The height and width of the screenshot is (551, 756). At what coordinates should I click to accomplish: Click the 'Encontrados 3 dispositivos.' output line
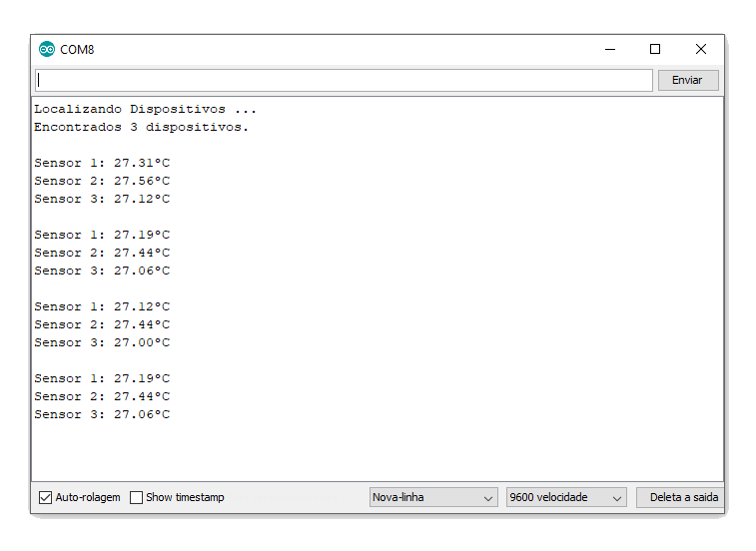pos(141,127)
